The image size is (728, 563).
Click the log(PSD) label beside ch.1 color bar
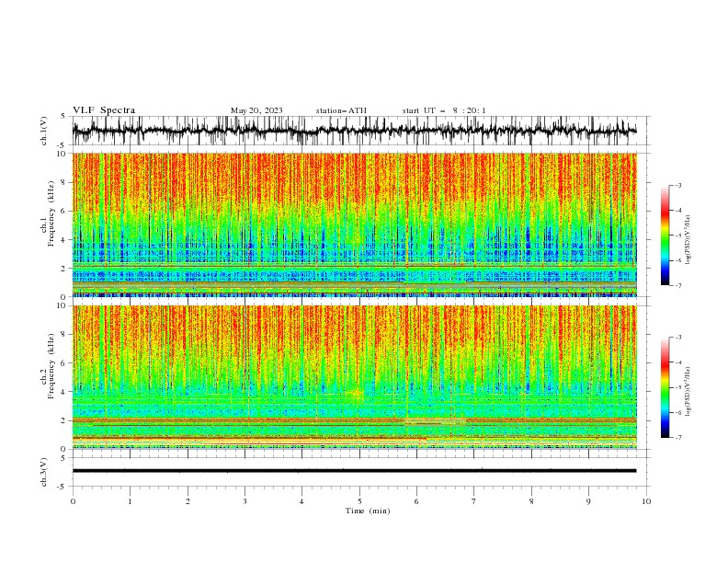click(x=688, y=240)
